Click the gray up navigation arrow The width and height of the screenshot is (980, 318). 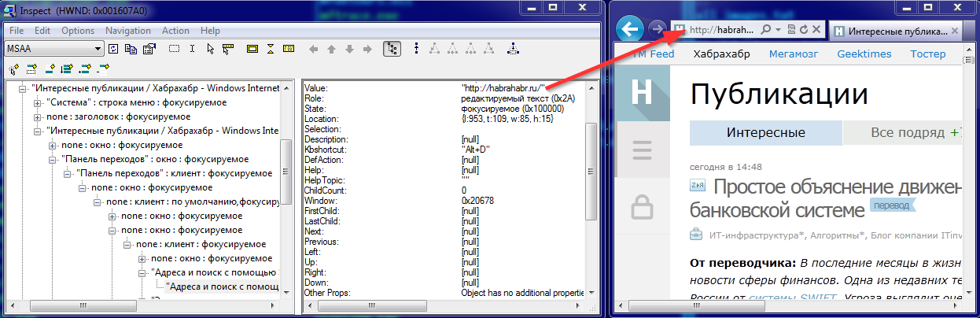point(331,49)
